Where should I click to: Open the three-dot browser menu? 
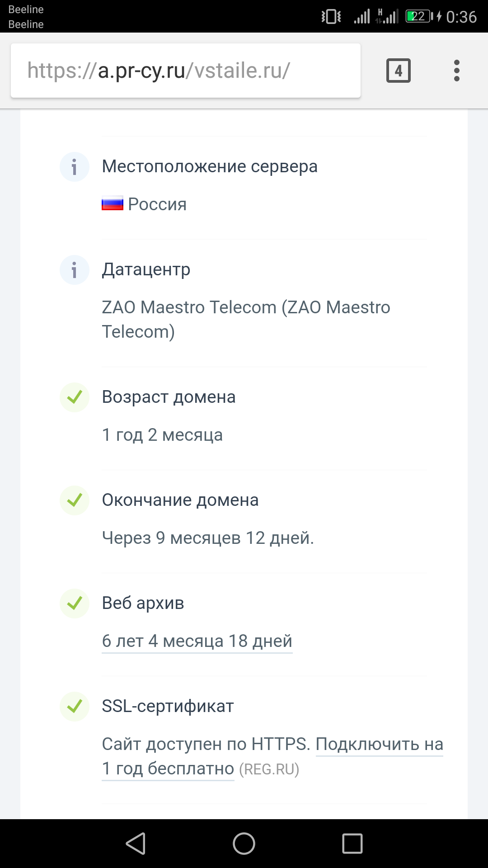click(x=456, y=71)
